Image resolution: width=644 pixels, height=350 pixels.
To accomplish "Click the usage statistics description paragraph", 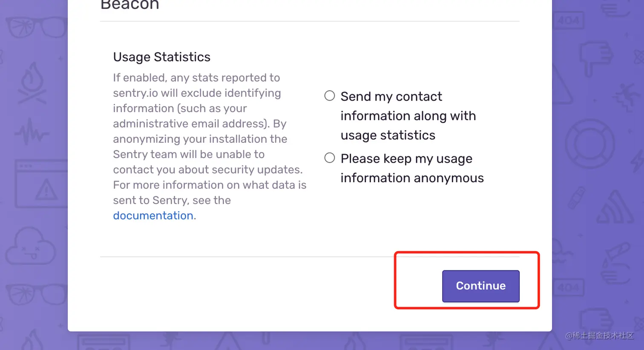I will [x=209, y=139].
